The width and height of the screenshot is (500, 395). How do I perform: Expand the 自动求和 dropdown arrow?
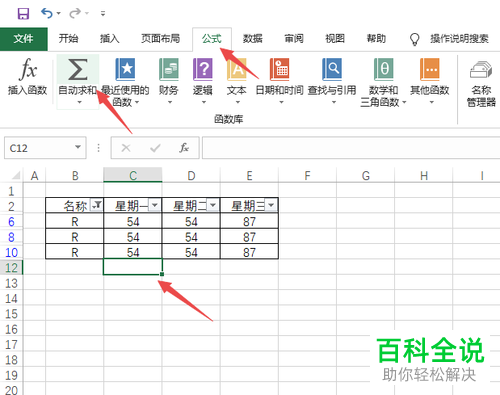pos(79,102)
